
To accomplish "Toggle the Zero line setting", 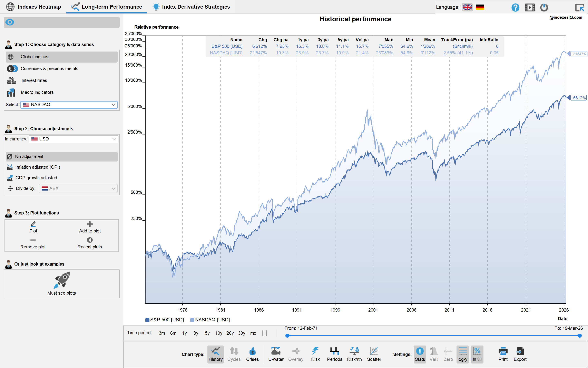I will pos(448,354).
